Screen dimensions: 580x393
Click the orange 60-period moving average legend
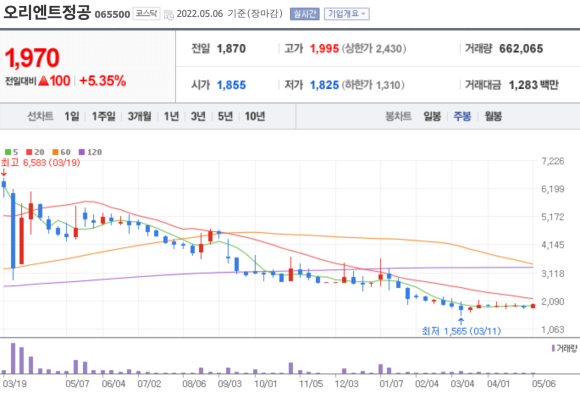(61, 152)
